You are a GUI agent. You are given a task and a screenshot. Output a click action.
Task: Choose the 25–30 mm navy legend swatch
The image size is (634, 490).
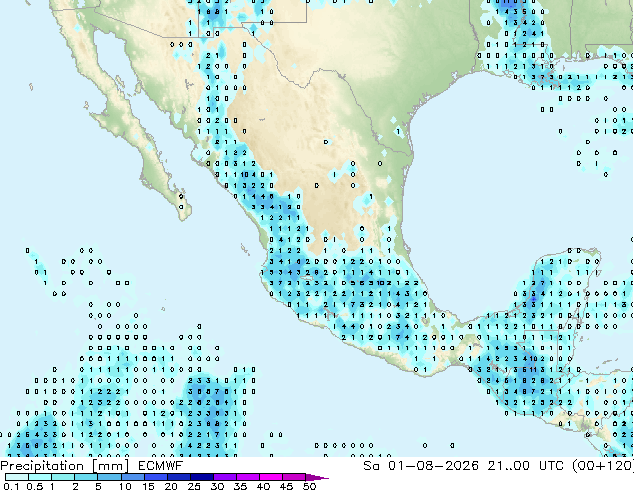point(201,477)
